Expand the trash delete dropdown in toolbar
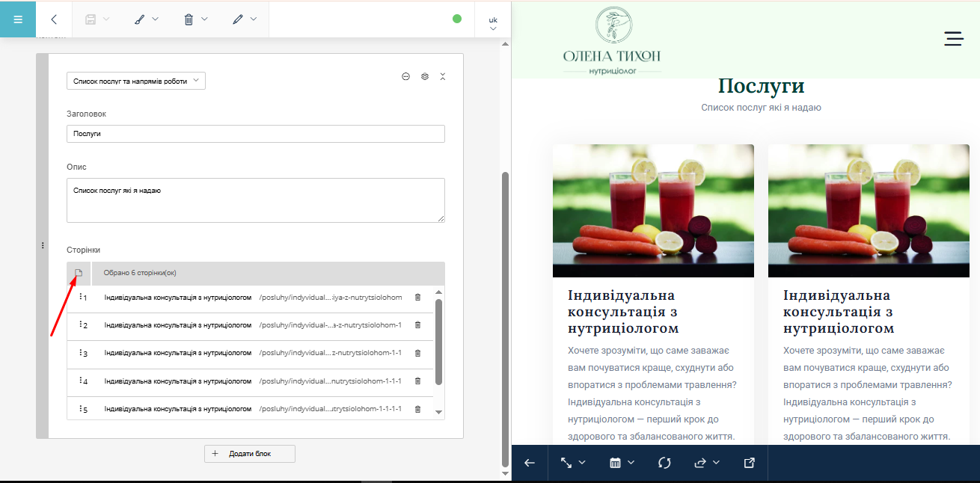This screenshot has width=980, height=483. [196, 19]
